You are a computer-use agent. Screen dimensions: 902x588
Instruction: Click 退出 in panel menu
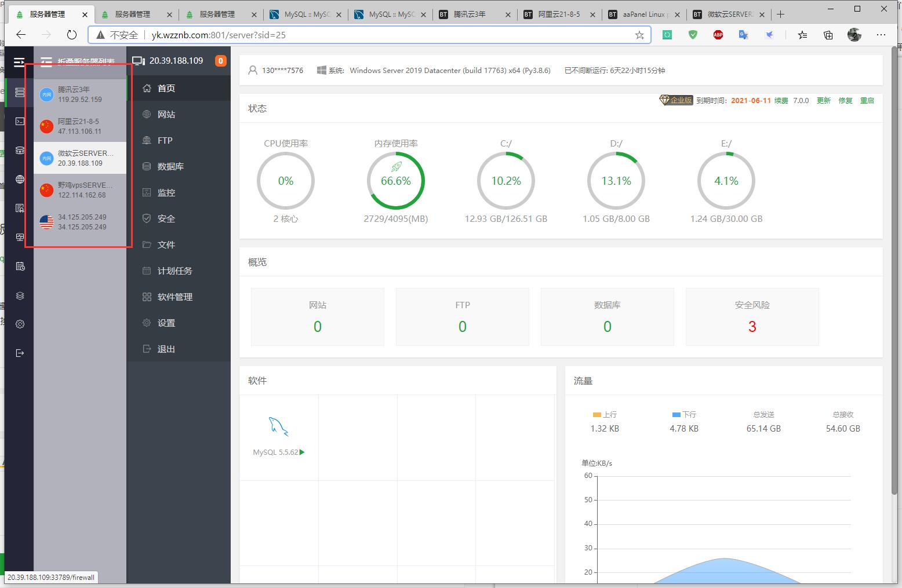pos(179,349)
